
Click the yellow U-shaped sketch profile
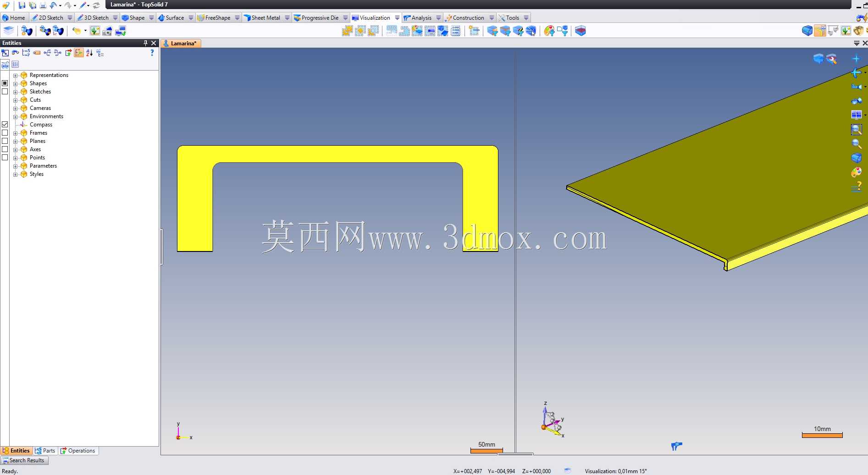tap(337, 154)
